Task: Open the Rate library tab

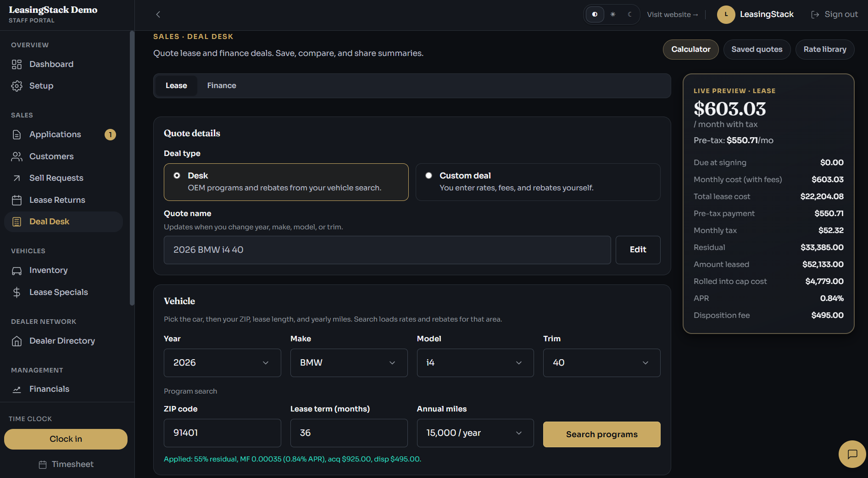Action: (x=825, y=50)
